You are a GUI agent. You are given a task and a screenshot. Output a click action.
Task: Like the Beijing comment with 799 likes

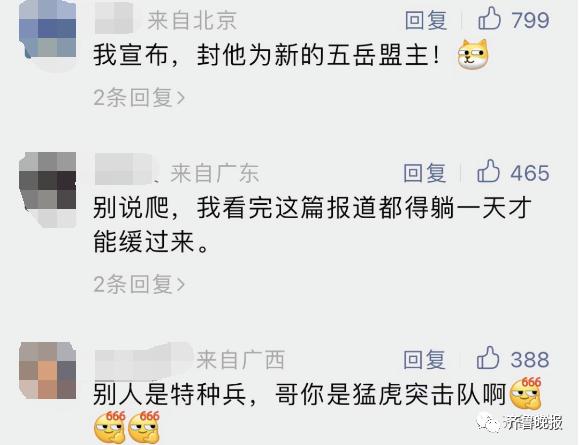(x=489, y=19)
